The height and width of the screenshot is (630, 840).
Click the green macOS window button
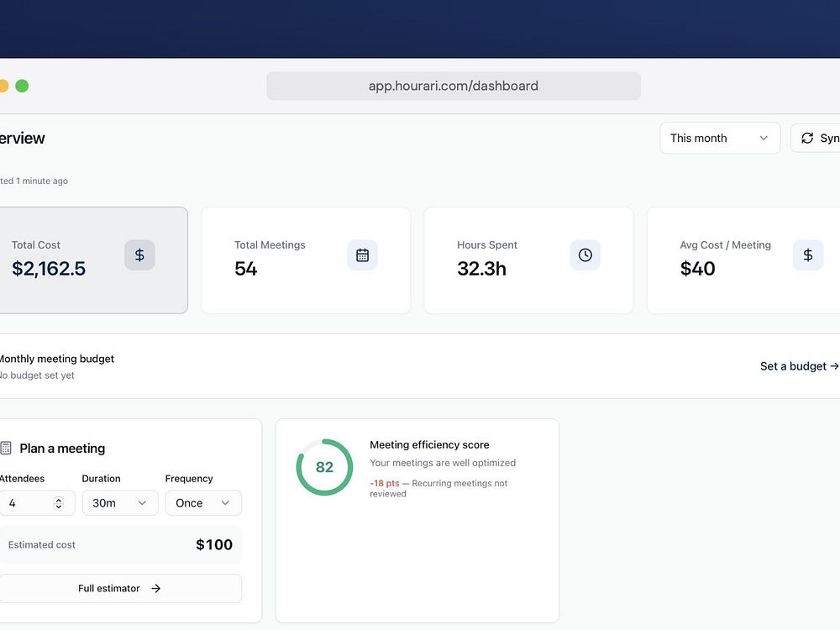22,86
